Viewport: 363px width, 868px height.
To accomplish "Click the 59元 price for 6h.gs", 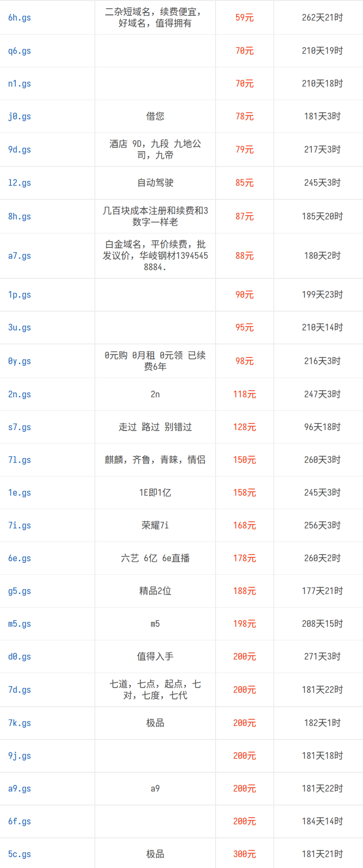I will click(244, 17).
